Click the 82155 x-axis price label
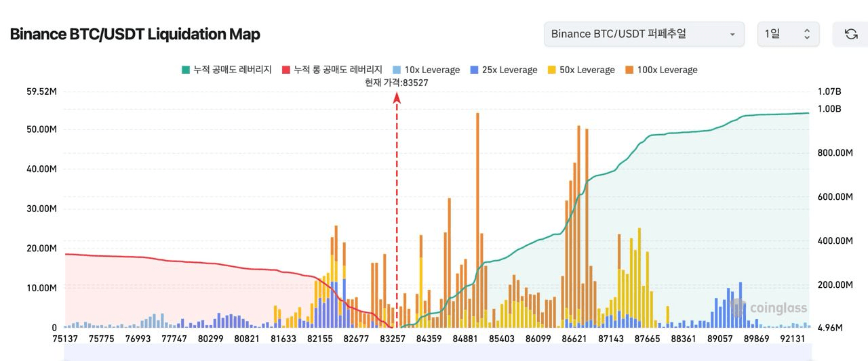The height and width of the screenshot is (361, 868). 320,338
